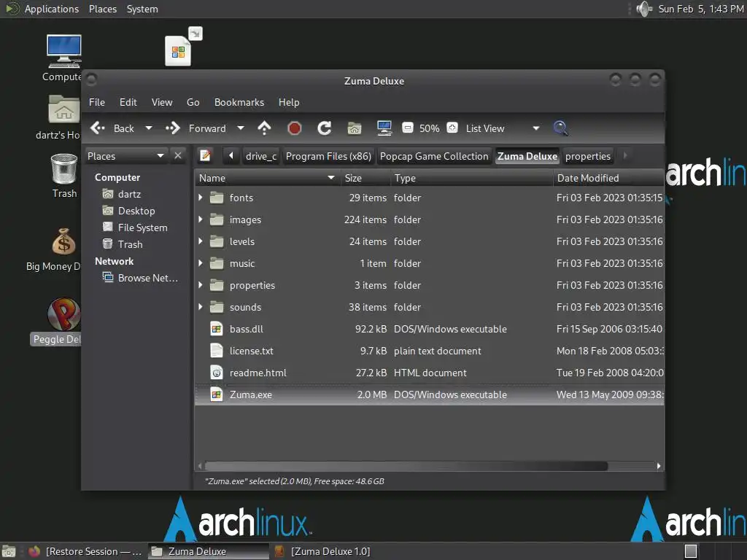
Task: Expand the levels folder triangle
Action: coord(201,241)
